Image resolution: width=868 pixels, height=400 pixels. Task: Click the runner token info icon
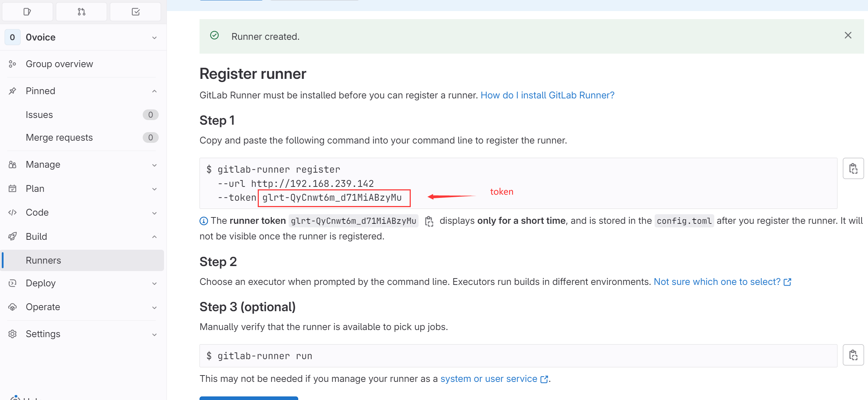coord(204,221)
